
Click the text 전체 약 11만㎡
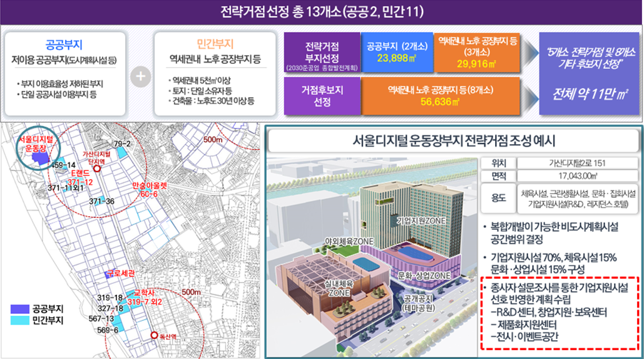pyautogui.click(x=590, y=95)
